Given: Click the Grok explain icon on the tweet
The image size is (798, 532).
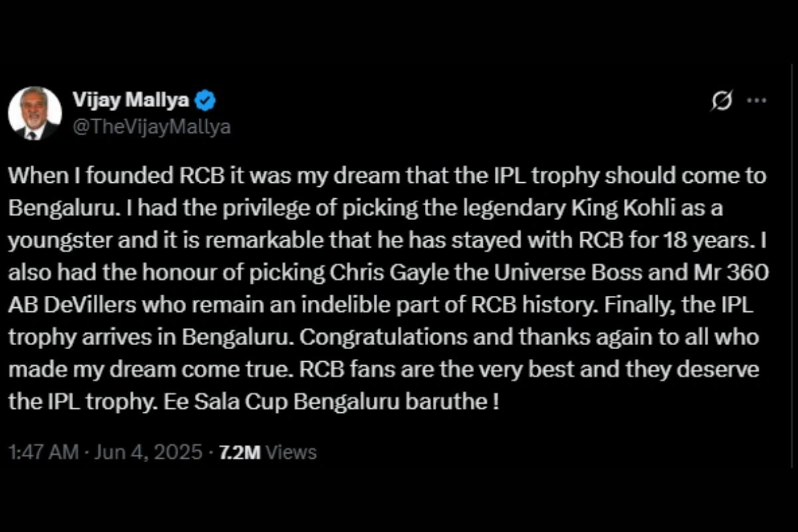Looking at the screenshot, I should [722, 100].
